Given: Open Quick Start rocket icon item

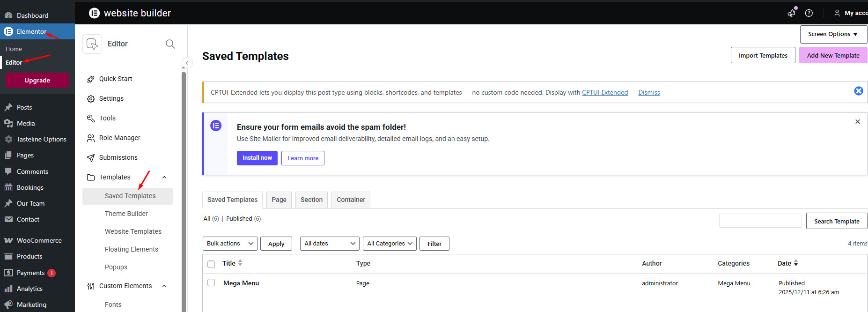Looking at the screenshot, I should tap(91, 79).
